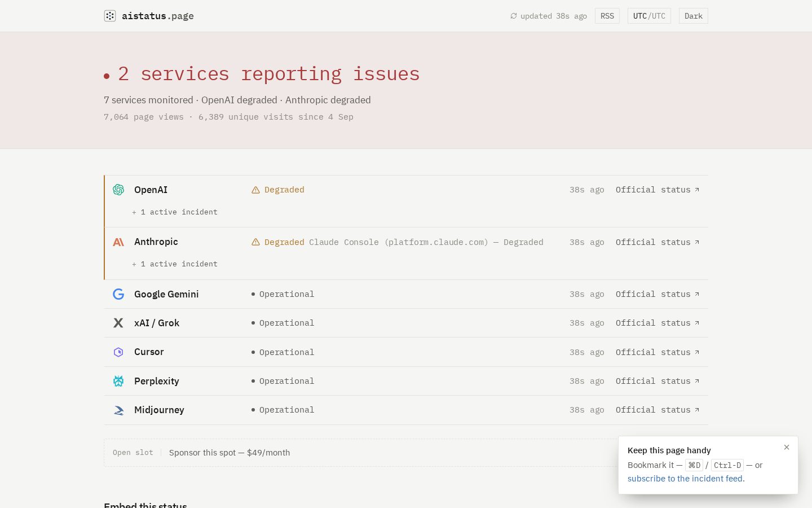Expand Anthropic's 1 active incident
The height and width of the screenshot is (508, 812).
click(175, 264)
